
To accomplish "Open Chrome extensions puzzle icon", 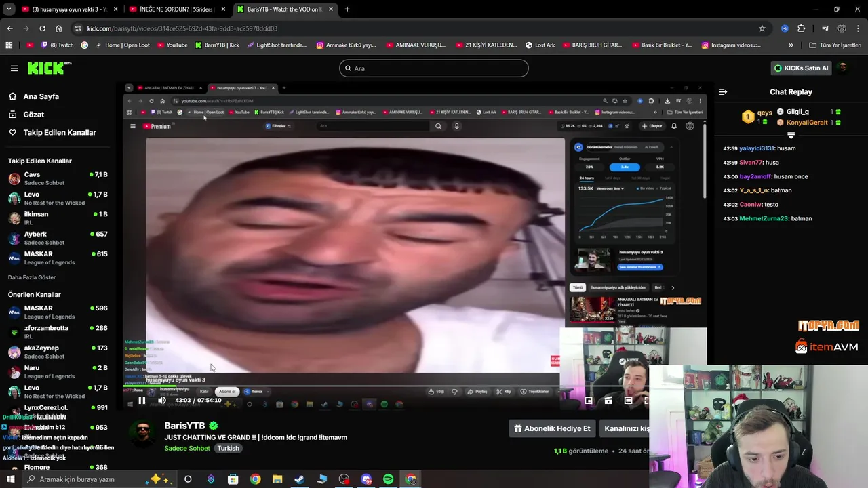I will (802, 28).
